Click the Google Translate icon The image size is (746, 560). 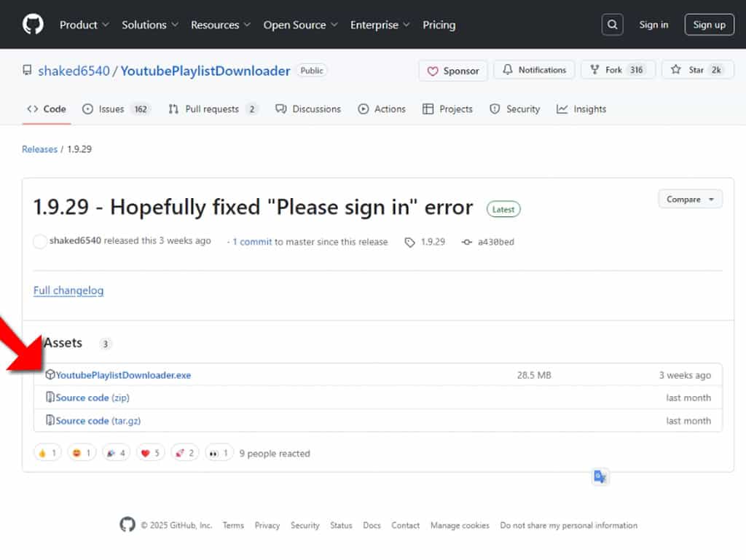click(600, 476)
